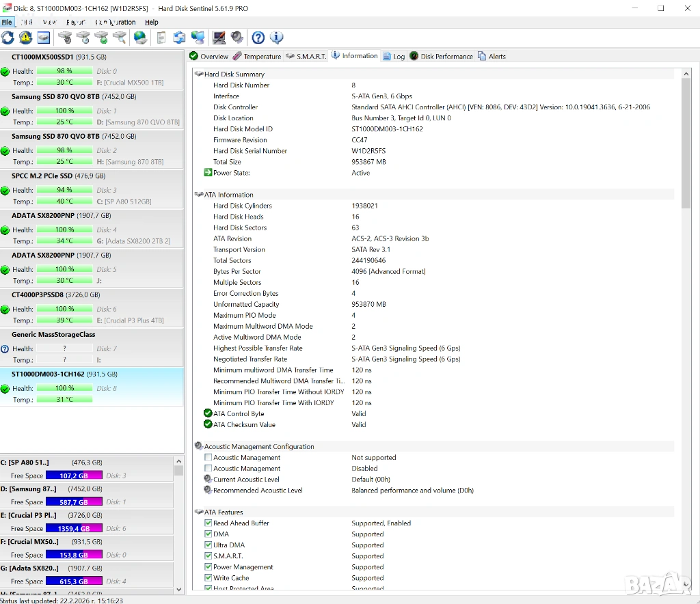Click the C: drive free space bar
700x604 pixels.
coord(74,475)
